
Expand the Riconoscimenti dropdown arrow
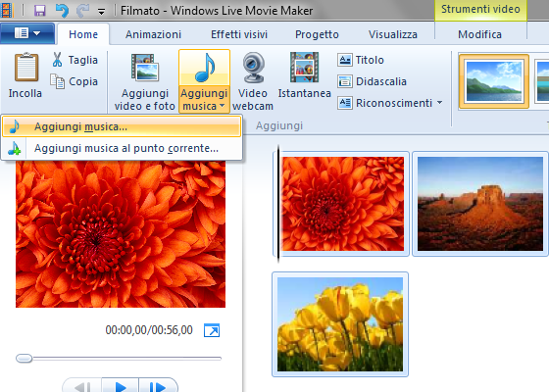tap(440, 103)
